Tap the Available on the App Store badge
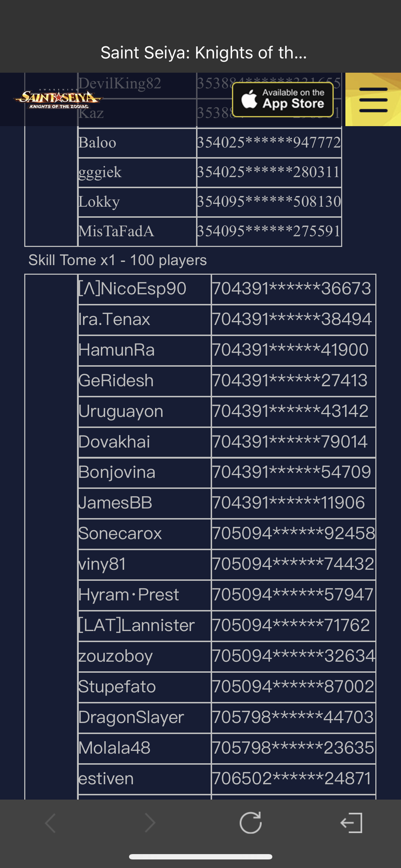This screenshot has height=868, width=401. point(283,100)
